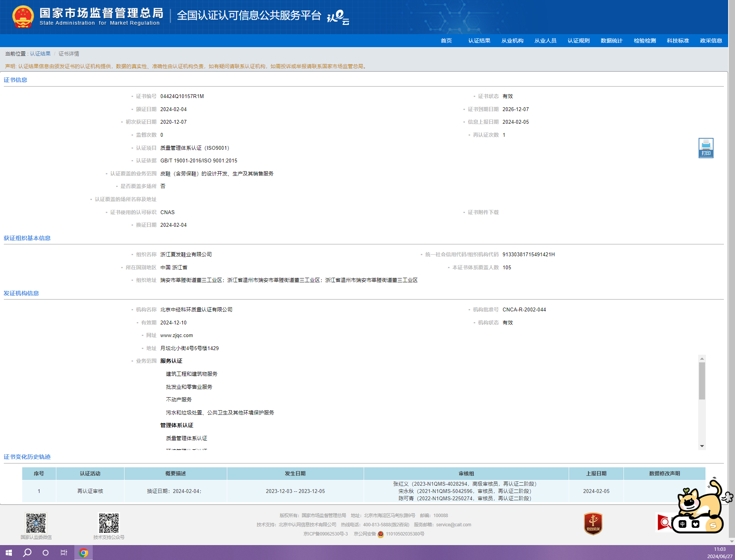Open Task View on taskbar
The image size is (735, 560).
[x=64, y=553]
